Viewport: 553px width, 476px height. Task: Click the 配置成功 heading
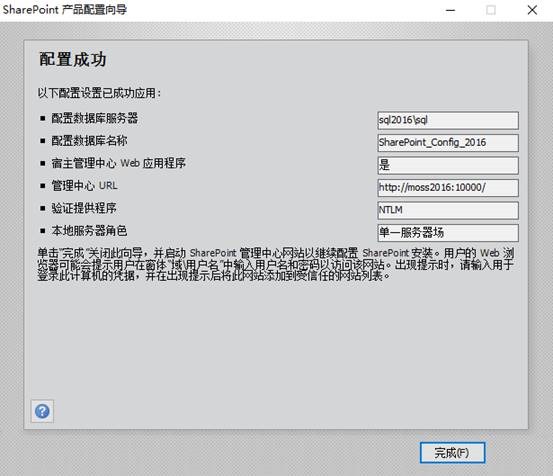tap(73, 59)
